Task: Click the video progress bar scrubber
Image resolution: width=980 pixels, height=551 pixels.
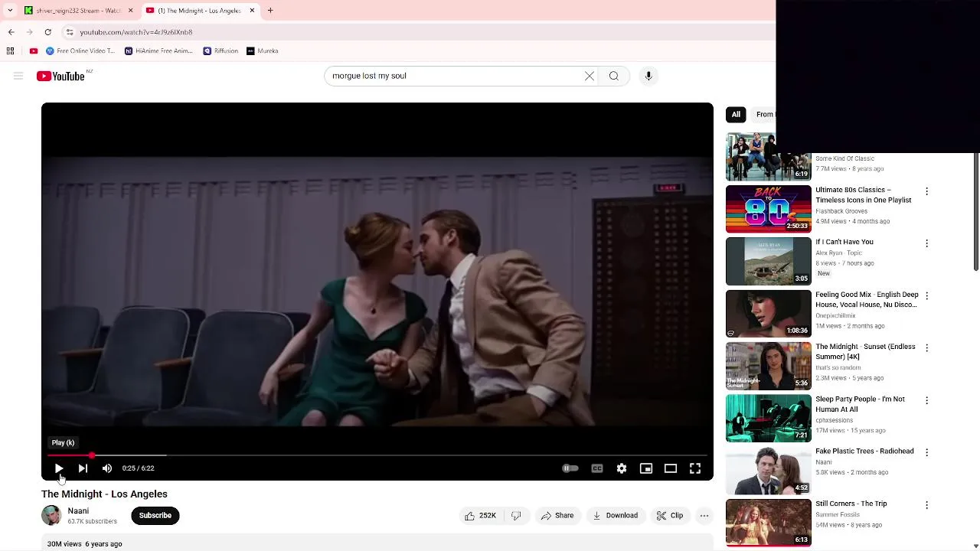Action: point(92,455)
